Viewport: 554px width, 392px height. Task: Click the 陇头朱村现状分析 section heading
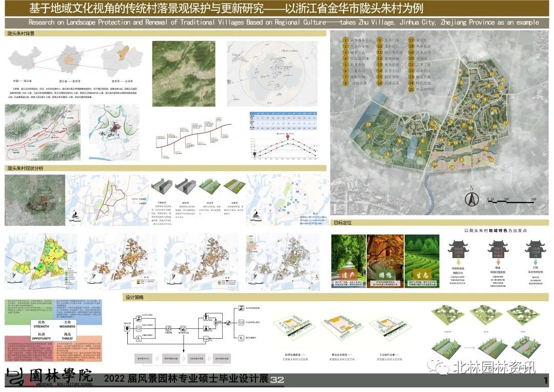[x=26, y=168]
